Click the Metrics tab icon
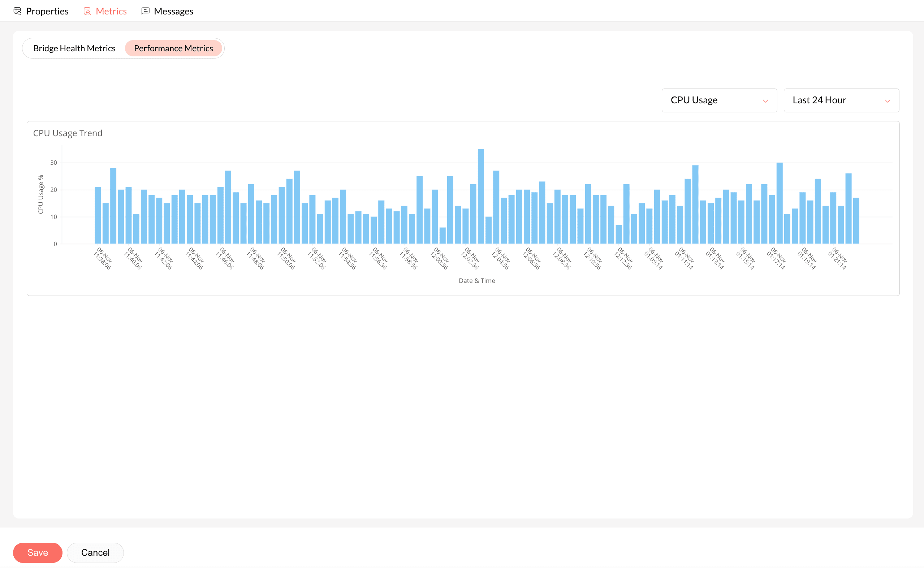The image size is (924, 568). [87, 11]
